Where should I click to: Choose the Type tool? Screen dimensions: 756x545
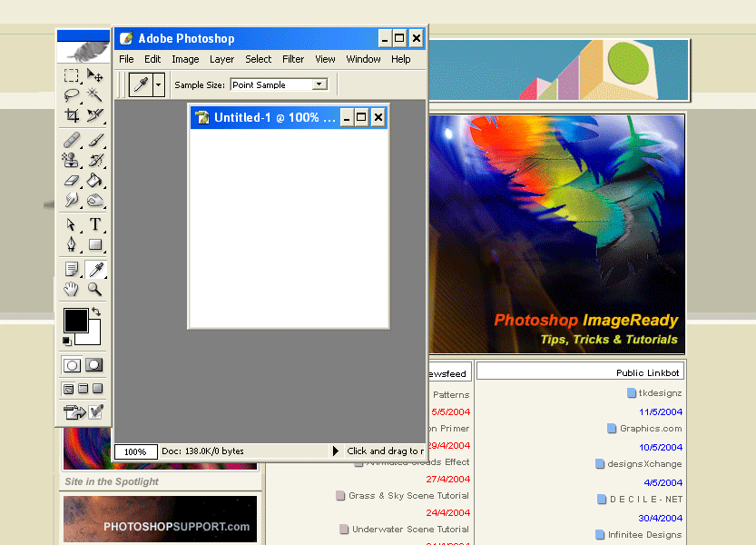tap(94, 224)
